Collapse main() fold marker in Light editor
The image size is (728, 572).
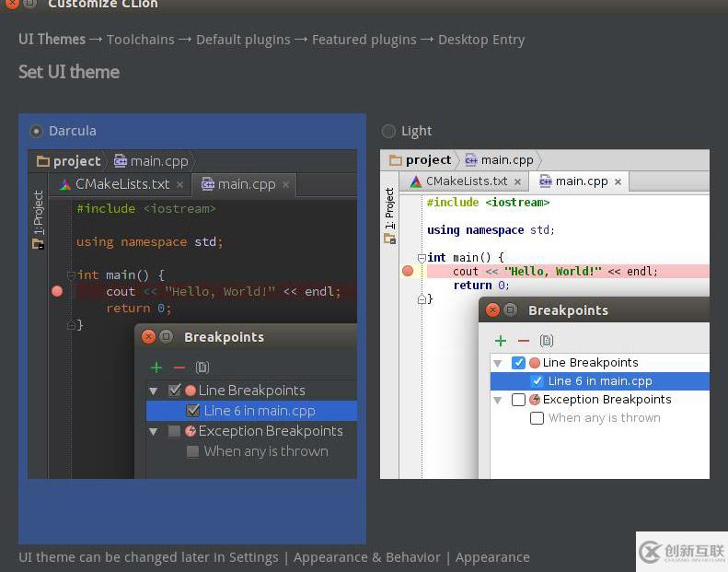click(422, 258)
